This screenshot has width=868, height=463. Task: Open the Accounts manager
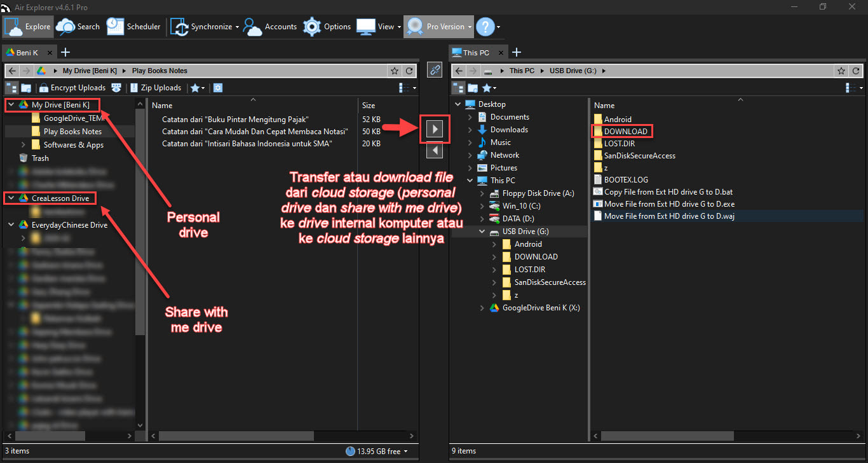[x=270, y=27]
